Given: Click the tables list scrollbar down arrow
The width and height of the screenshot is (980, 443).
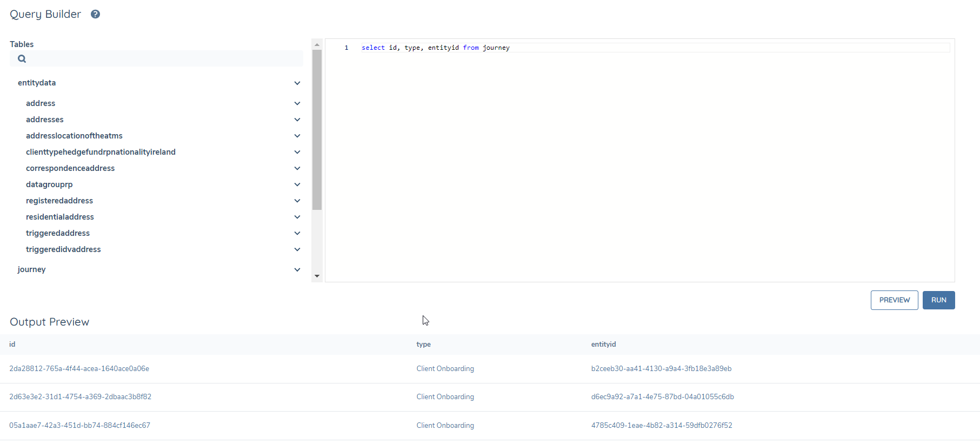Looking at the screenshot, I should [317, 276].
